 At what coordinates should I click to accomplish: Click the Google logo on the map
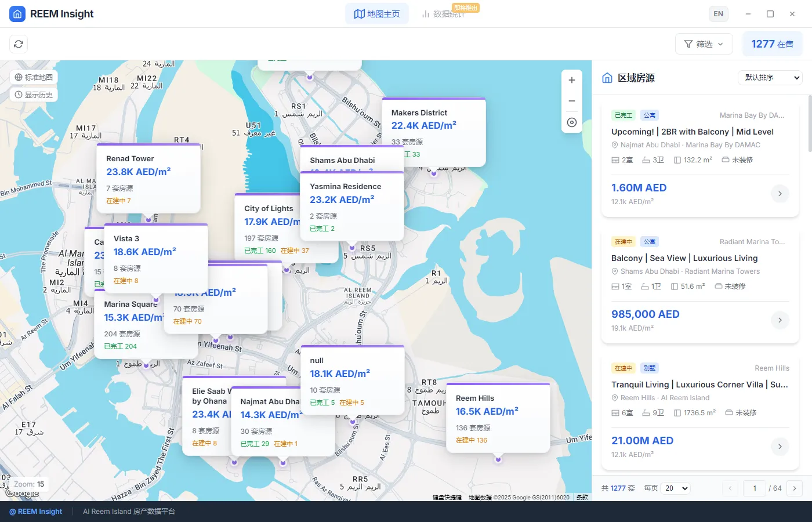(22, 494)
